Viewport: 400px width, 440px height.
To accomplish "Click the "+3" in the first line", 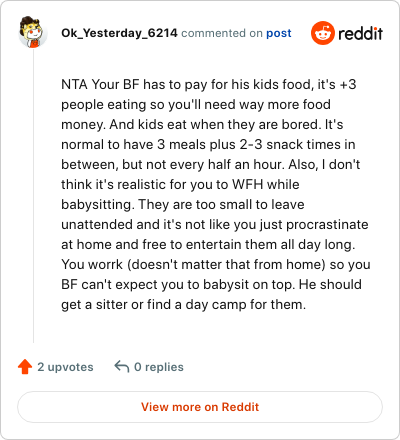I will tap(348, 84).
